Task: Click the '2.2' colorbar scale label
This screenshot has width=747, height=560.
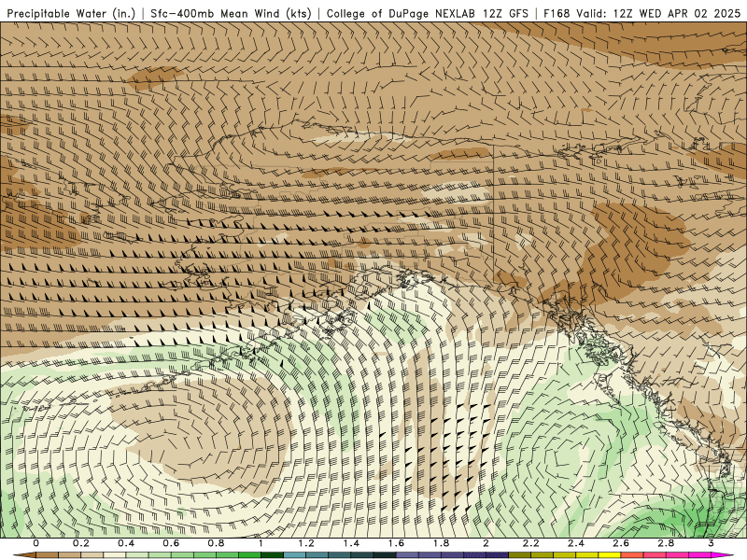Action: [530, 543]
